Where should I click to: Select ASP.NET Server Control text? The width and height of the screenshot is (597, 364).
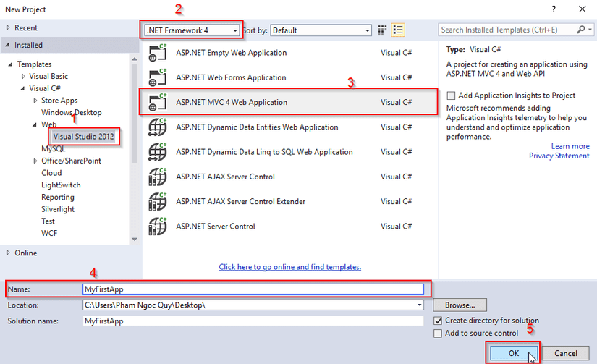tap(216, 227)
